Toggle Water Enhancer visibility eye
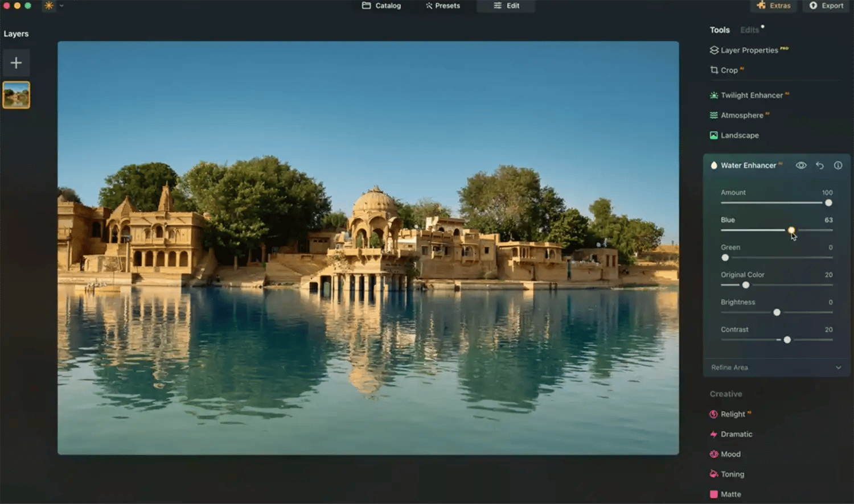The height and width of the screenshot is (504, 854). pyautogui.click(x=801, y=166)
